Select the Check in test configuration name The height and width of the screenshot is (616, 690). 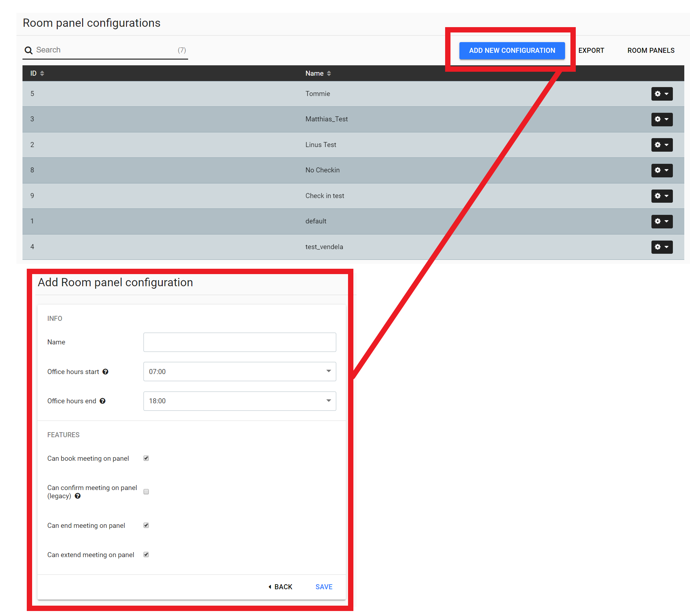[325, 196]
